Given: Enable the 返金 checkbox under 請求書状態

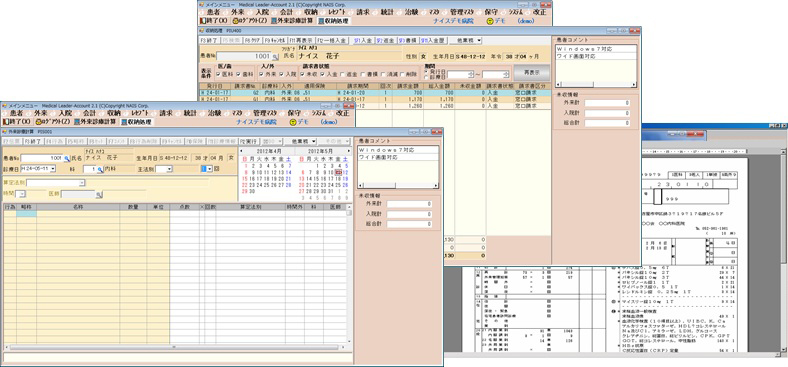Looking at the screenshot, I should 342,74.
